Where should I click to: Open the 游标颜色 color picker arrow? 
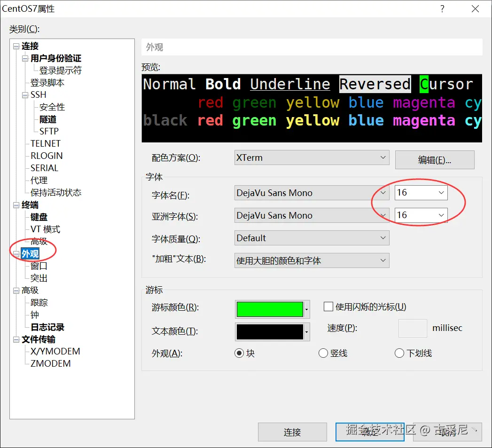[x=307, y=309]
